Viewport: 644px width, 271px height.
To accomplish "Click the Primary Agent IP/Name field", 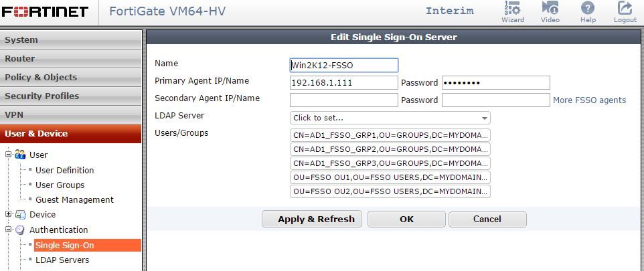I will click(343, 83).
